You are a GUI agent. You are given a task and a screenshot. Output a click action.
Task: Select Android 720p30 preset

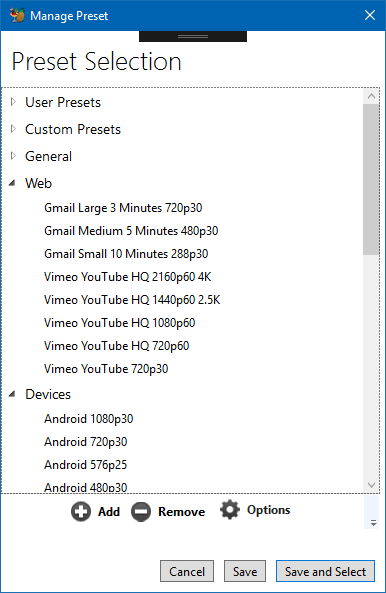(x=86, y=442)
